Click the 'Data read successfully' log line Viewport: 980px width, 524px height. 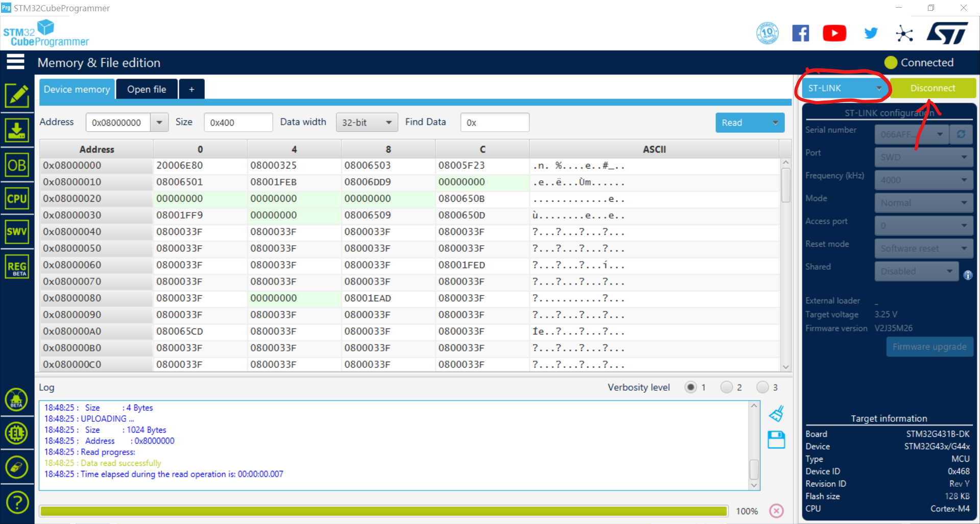(x=103, y=463)
